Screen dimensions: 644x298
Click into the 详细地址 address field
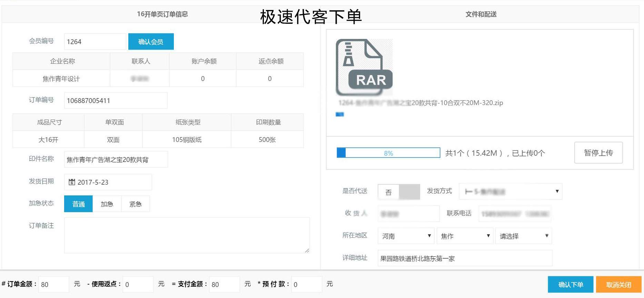(x=465, y=258)
